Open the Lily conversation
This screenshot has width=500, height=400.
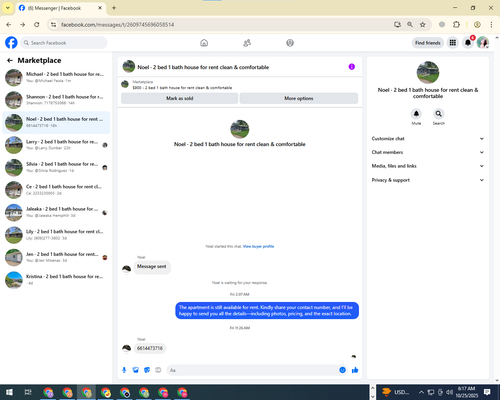56,235
